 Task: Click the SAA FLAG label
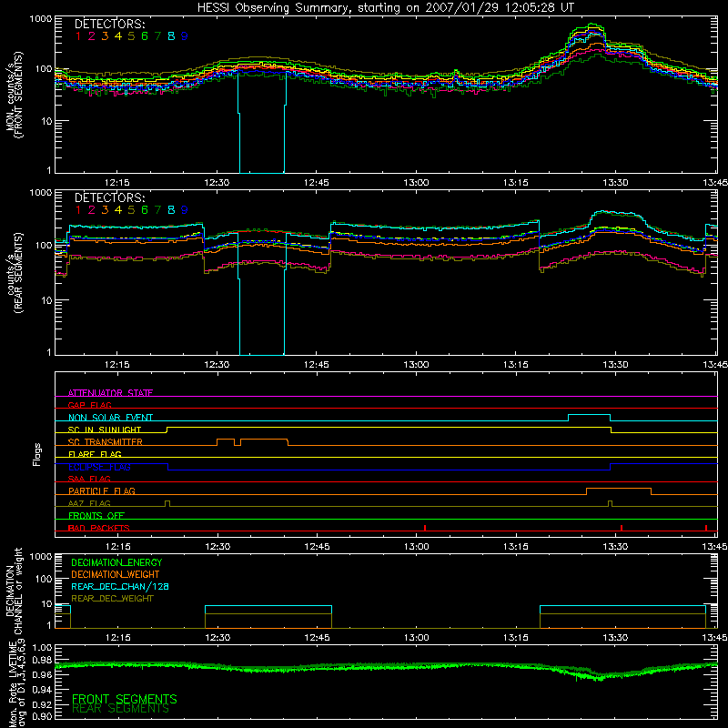(89, 479)
